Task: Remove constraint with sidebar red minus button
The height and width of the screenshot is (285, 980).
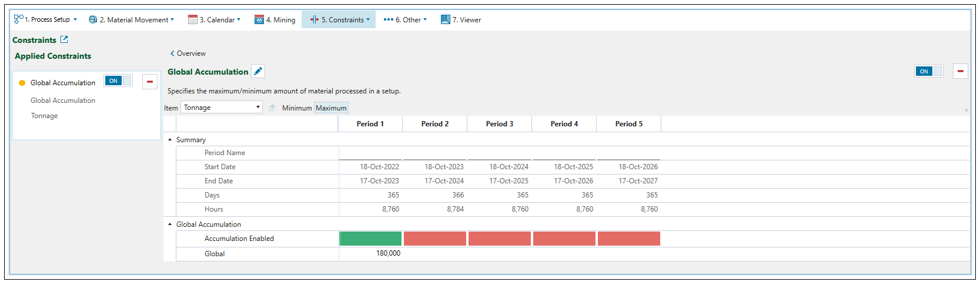Action: point(150,82)
